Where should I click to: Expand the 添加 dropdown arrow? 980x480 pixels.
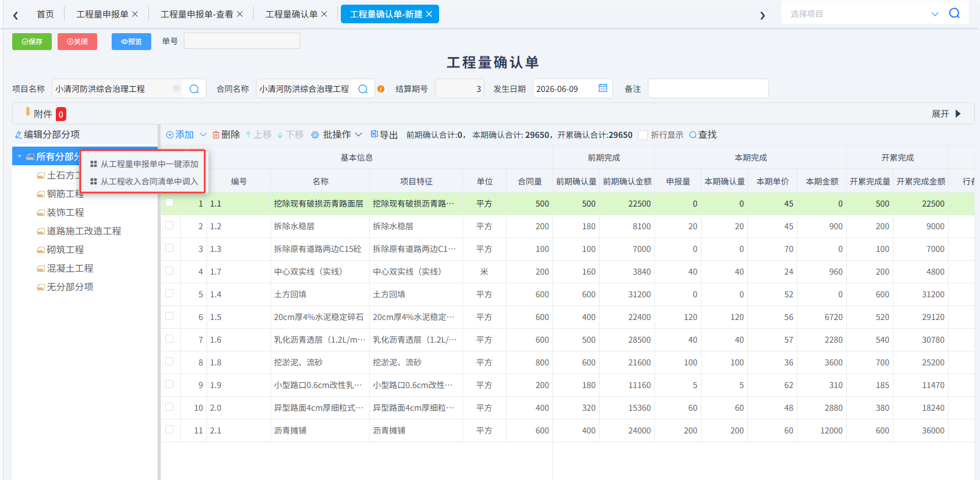203,135
